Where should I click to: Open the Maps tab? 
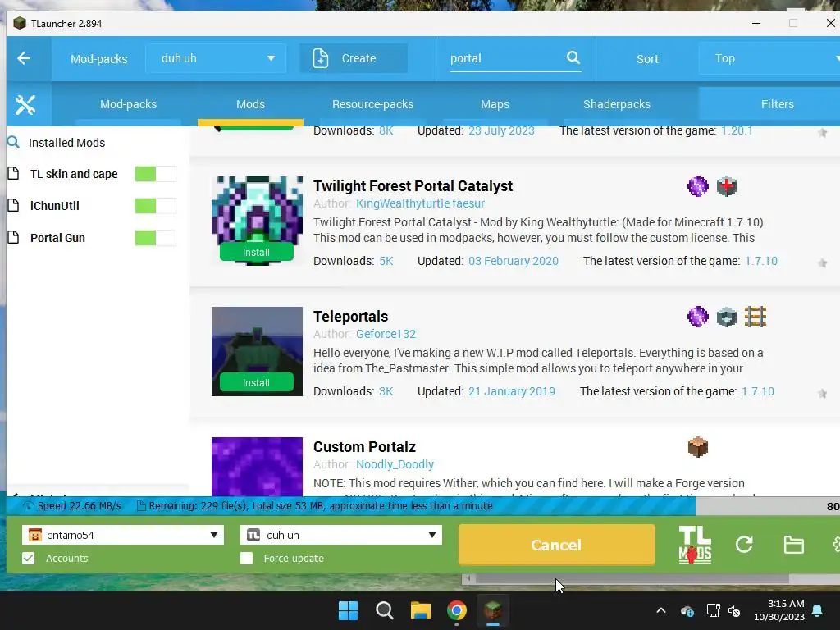pyautogui.click(x=495, y=104)
